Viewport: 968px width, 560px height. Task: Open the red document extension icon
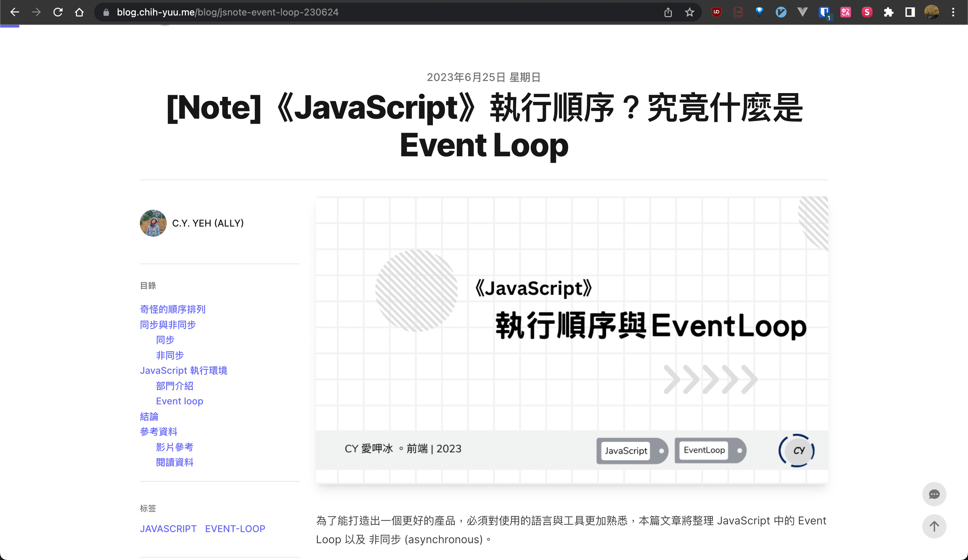738,12
